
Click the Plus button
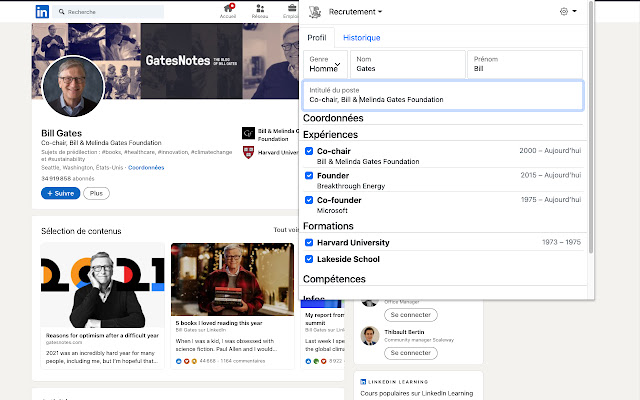96,193
